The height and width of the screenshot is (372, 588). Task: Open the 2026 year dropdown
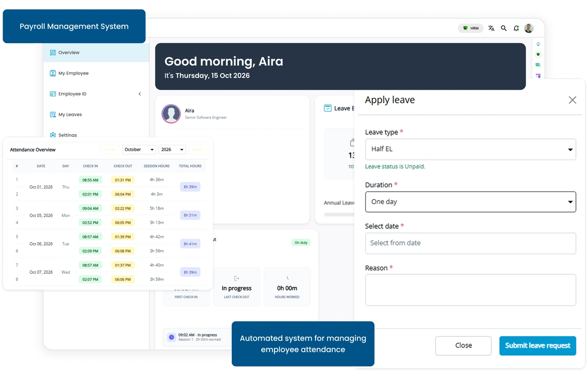172,149
